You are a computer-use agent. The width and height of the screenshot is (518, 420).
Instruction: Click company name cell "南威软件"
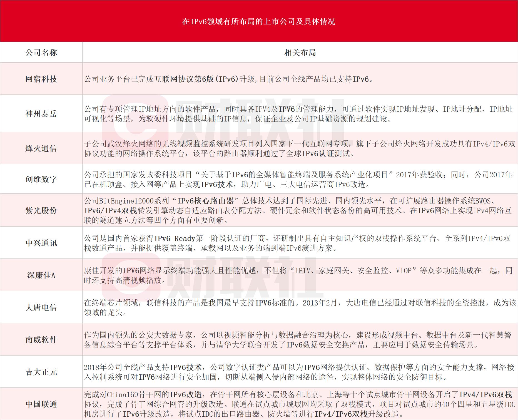tap(41, 340)
